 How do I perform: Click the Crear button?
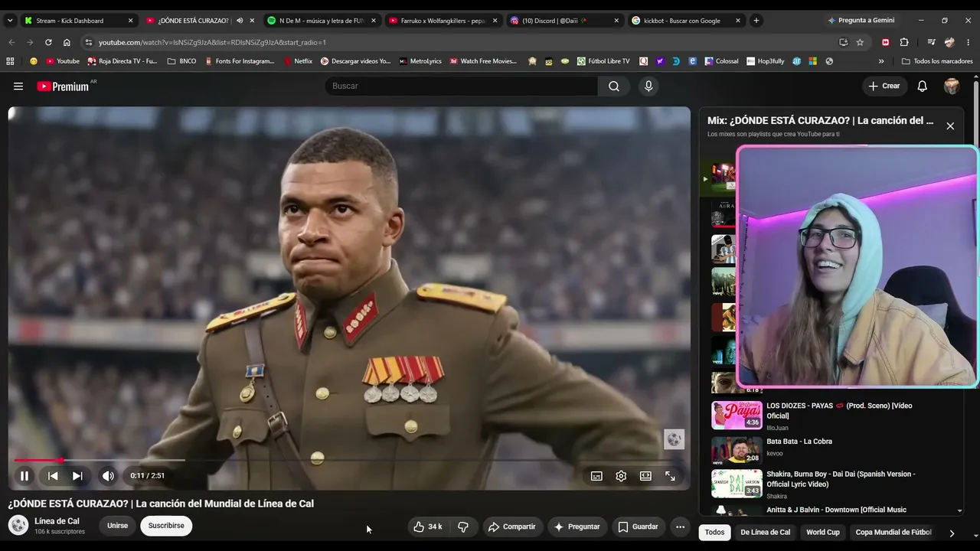[x=884, y=86]
